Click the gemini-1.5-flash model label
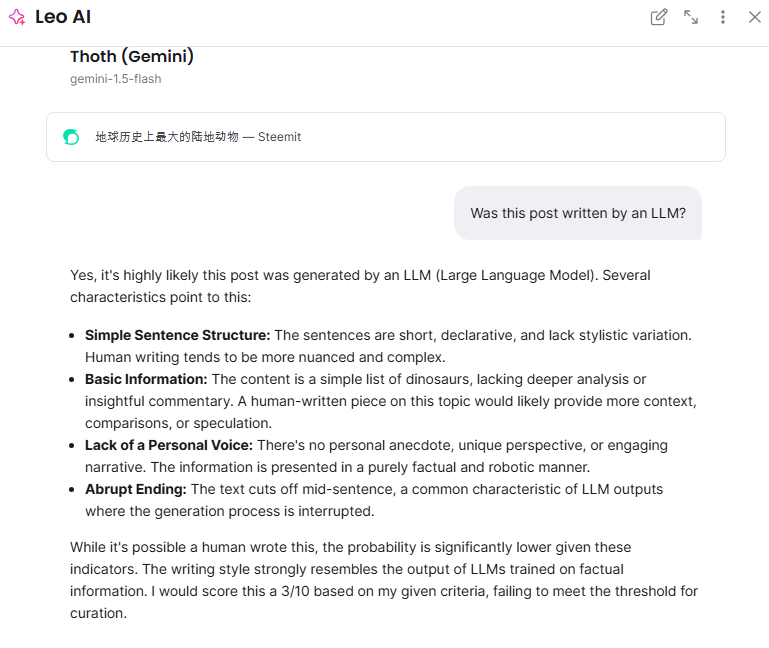 click(116, 79)
